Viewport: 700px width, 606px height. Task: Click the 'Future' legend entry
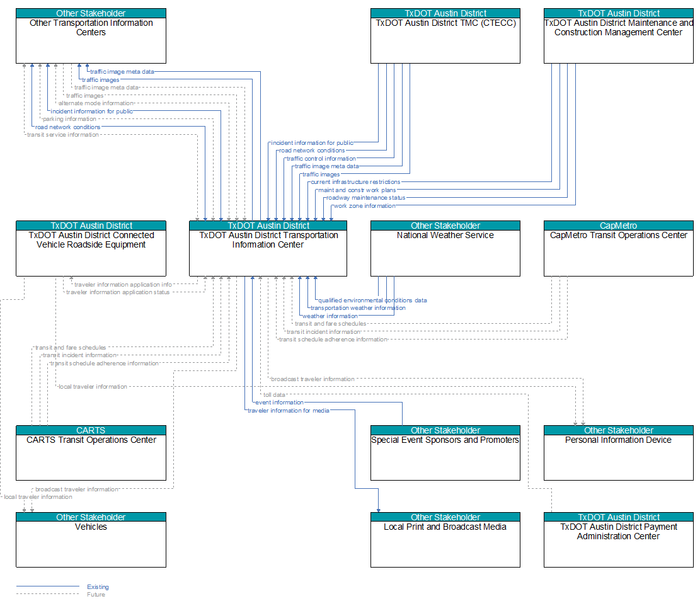tap(96, 595)
